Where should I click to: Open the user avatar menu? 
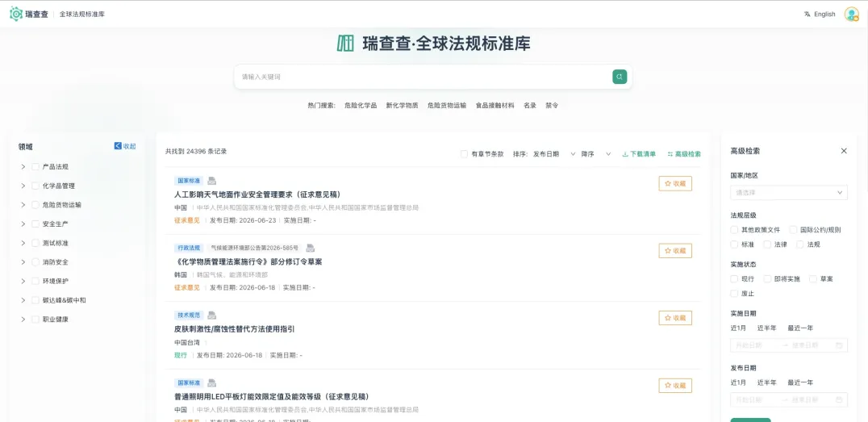tap(851, 15)
